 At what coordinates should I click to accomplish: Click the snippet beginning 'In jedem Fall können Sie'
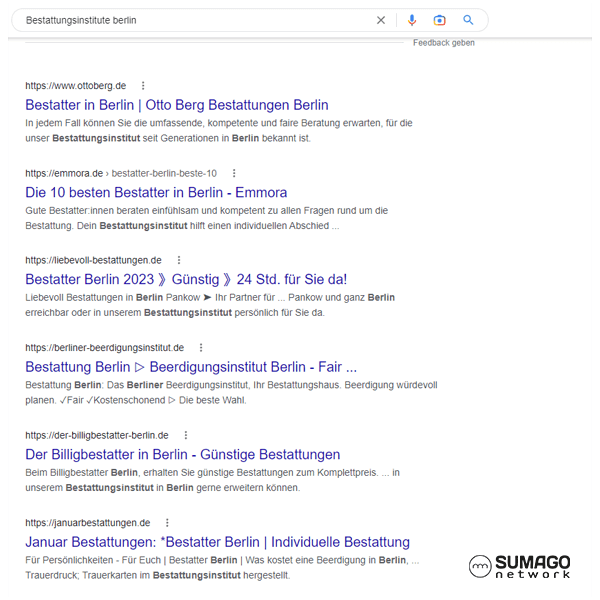tap(219, 130)
